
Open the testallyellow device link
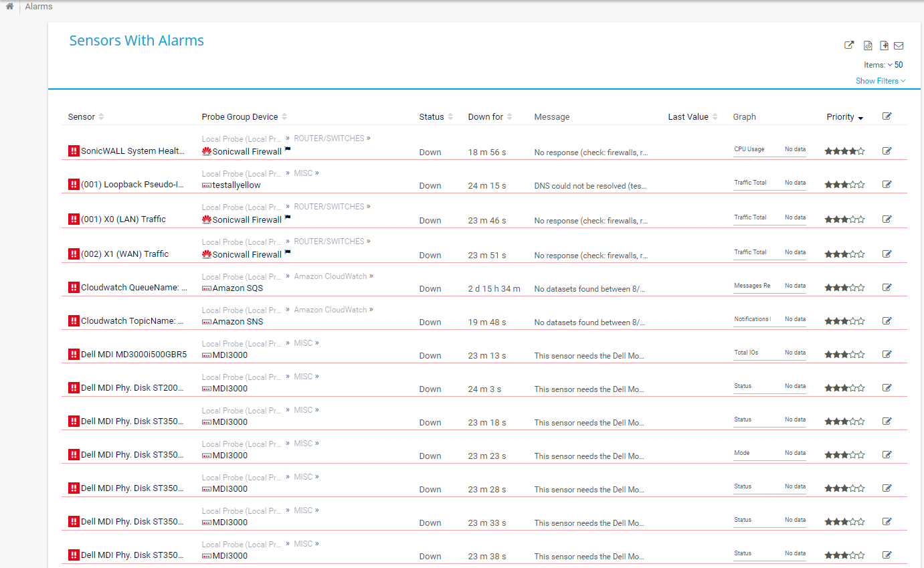236,185
